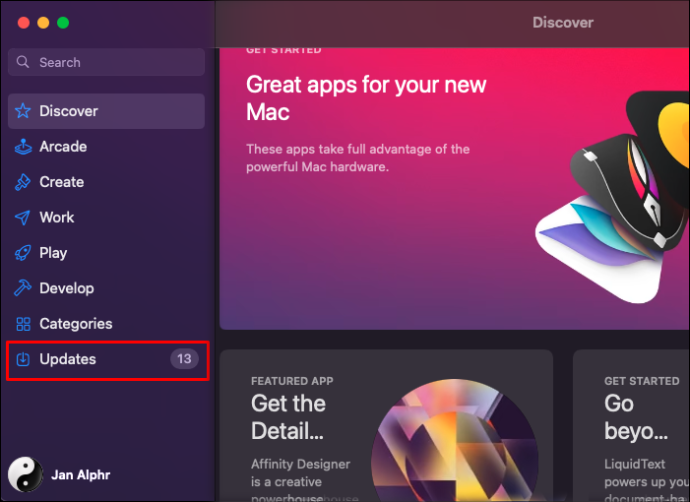
Task: Click the yin-yang account avatar
Action: point(26,475)
